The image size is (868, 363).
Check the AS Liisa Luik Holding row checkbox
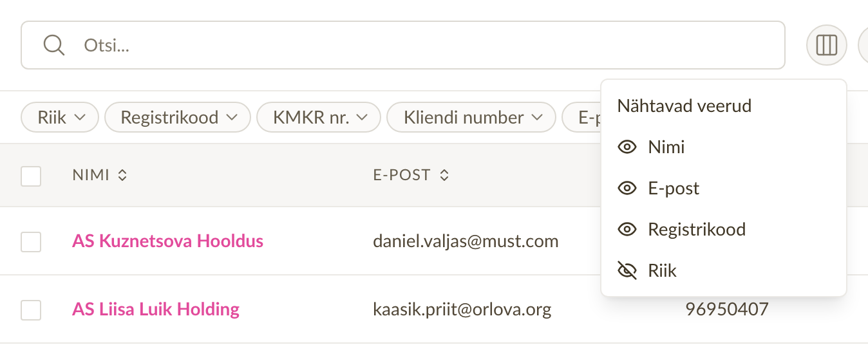31,310
